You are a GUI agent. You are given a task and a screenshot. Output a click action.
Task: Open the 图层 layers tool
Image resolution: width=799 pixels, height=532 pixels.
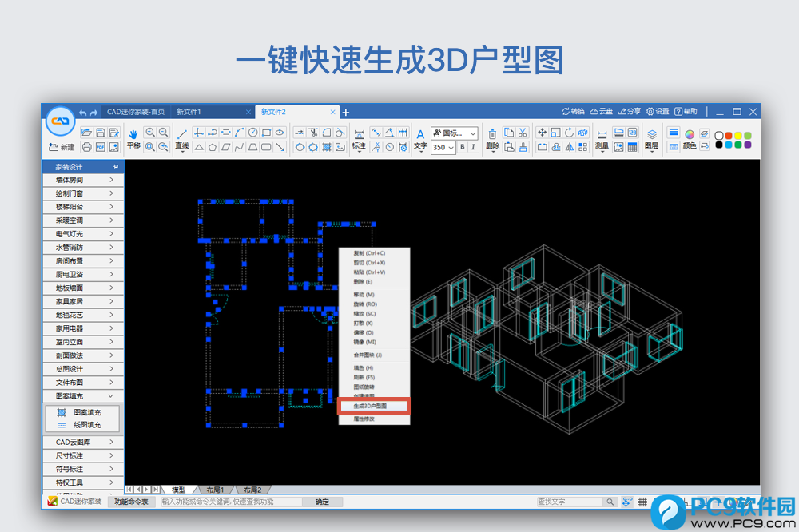(652, 139)
